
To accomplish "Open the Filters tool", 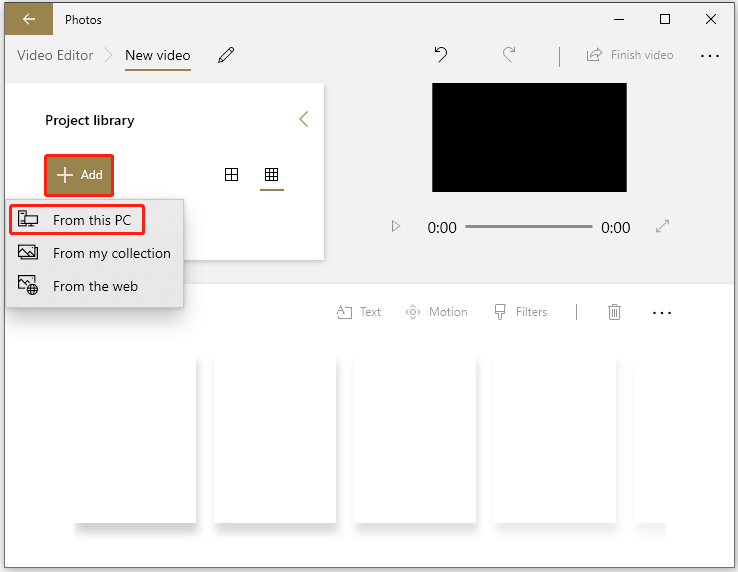I will [521, 312].
